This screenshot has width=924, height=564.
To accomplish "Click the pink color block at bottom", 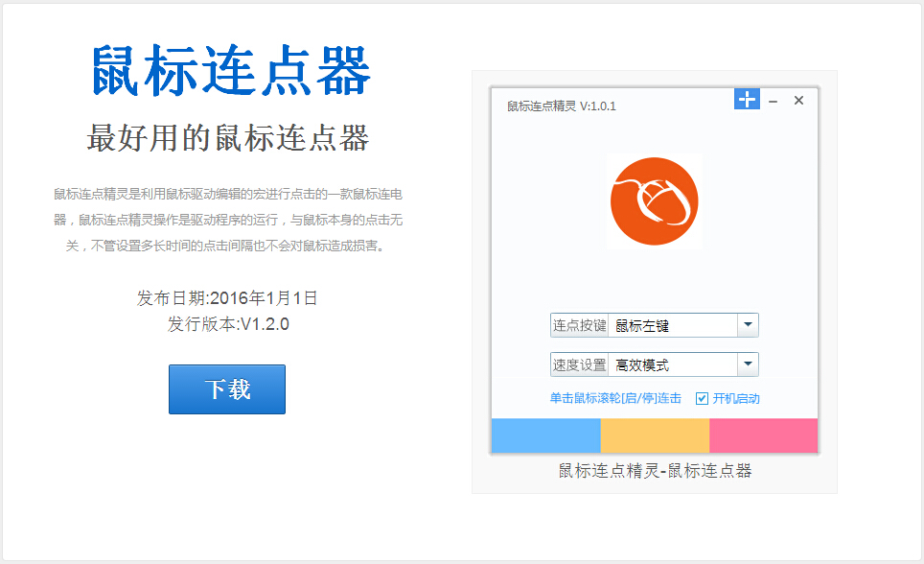I will point(763,435).
